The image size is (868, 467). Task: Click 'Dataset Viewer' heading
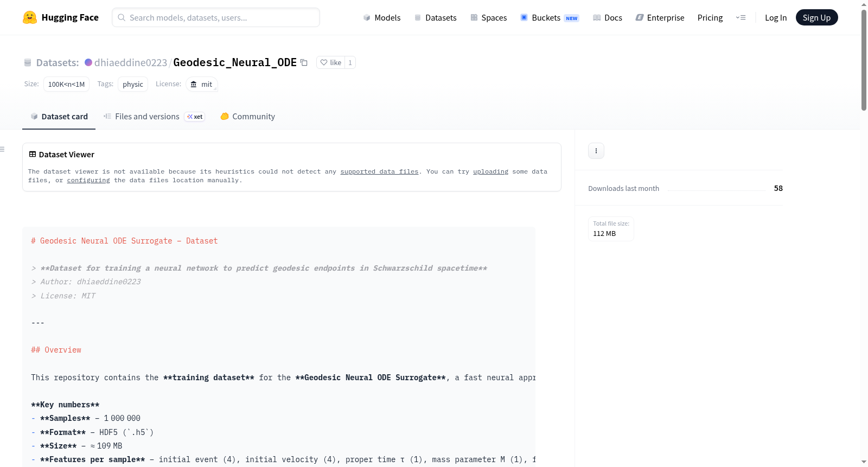(x=66, y=155)
